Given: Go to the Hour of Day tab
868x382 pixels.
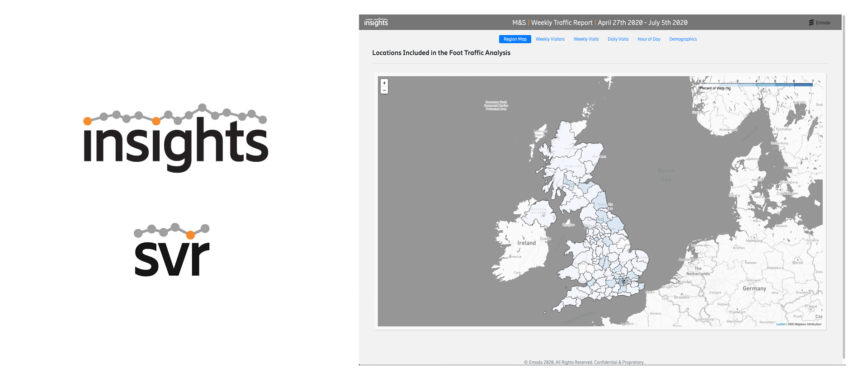Looking at the screenshot, I should click(x=649, y=39).
